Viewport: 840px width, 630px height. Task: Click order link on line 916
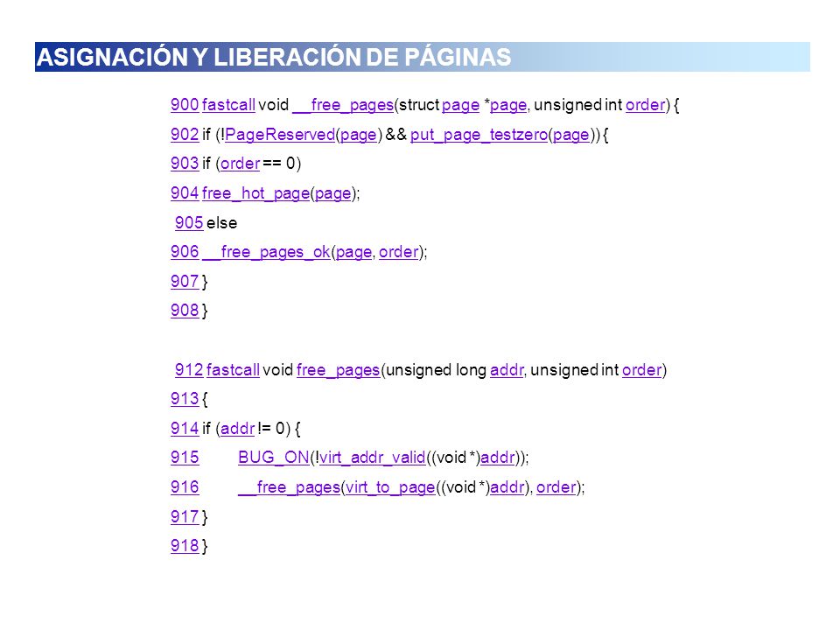point(556,487)
